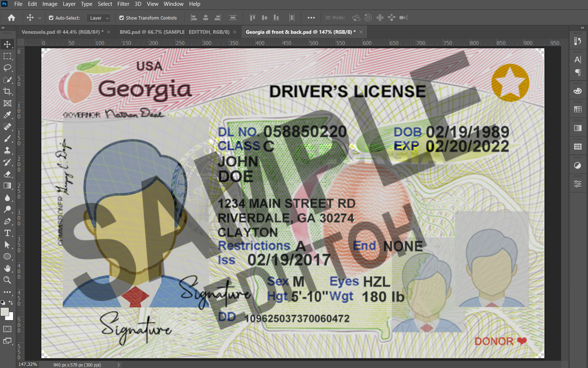Select the Zoom tool
This screenshot has height=368, width=588.
coord(7,280)
